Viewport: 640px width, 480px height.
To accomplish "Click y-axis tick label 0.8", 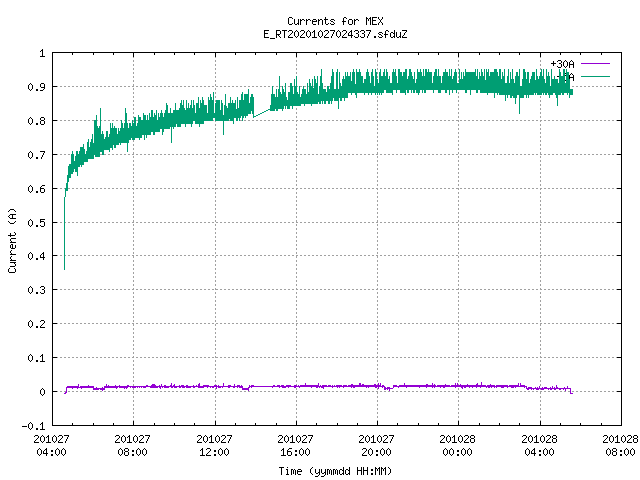I will point(36,121).
